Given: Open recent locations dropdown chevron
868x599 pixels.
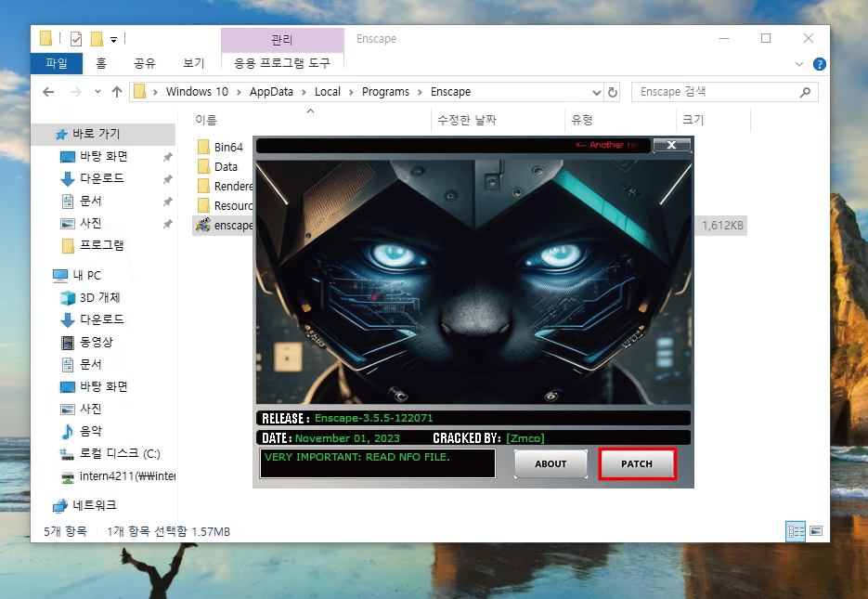Looking at the screenshot, I should coord(98,92).
